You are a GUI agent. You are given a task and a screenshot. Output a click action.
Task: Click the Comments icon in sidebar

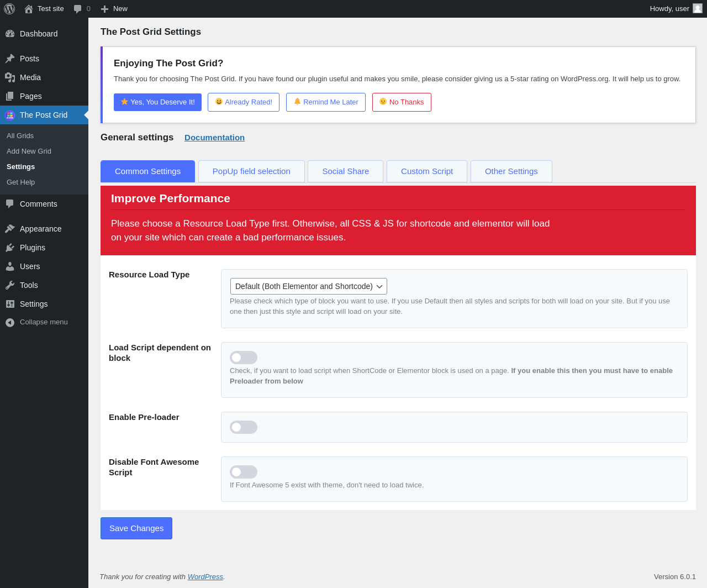click(10, 204)
